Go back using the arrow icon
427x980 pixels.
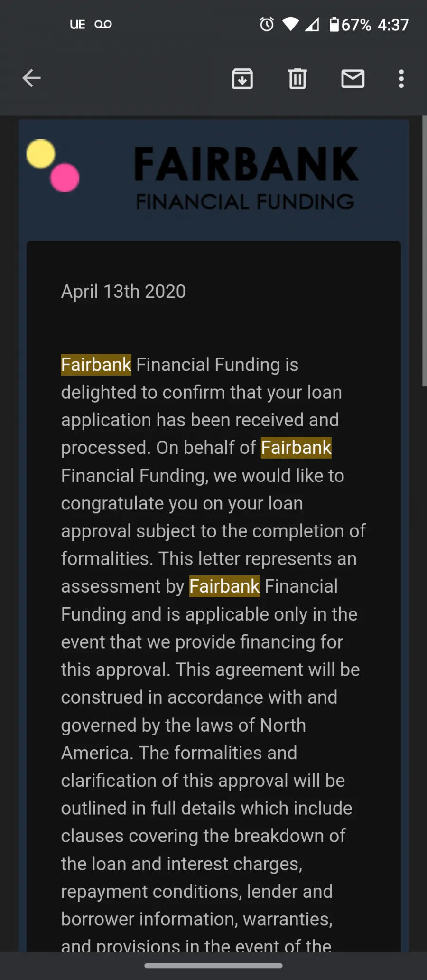[31, 78]
